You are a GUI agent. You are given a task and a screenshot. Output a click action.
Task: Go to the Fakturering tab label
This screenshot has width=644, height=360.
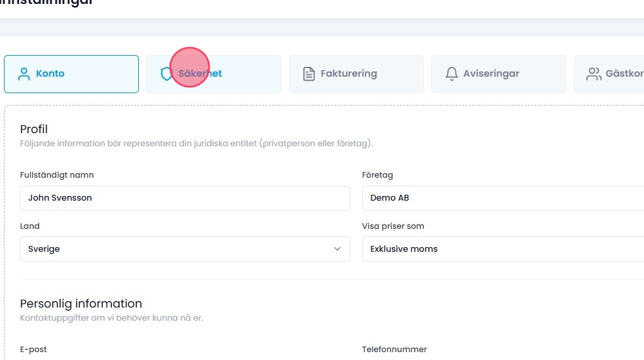349,74
